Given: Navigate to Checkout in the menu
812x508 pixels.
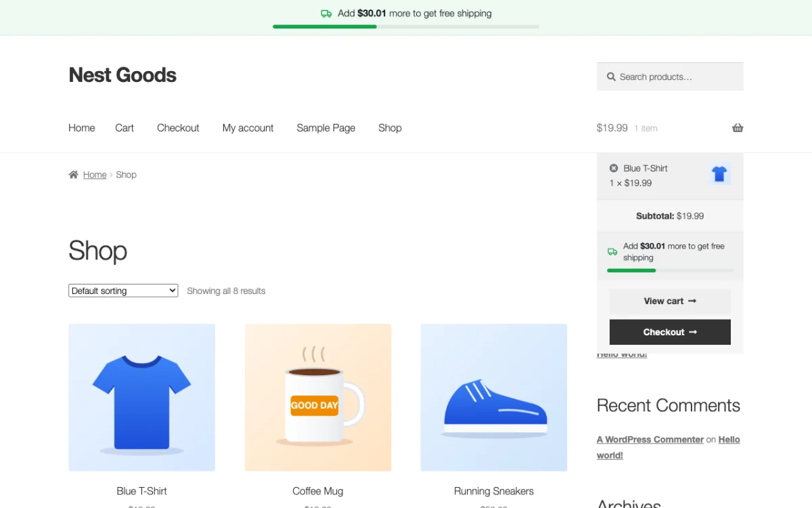Looking at the screenshot, I should click(x=178, y=128).
